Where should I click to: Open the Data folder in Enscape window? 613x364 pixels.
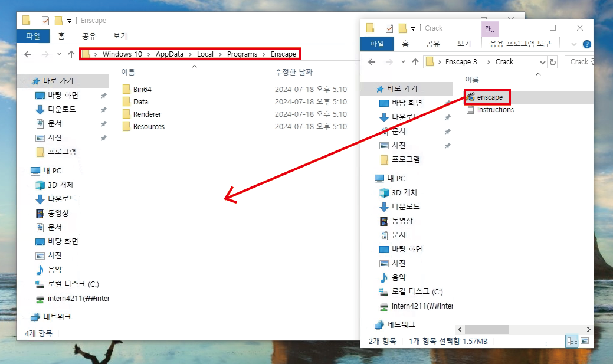click(x=136, y=102)
